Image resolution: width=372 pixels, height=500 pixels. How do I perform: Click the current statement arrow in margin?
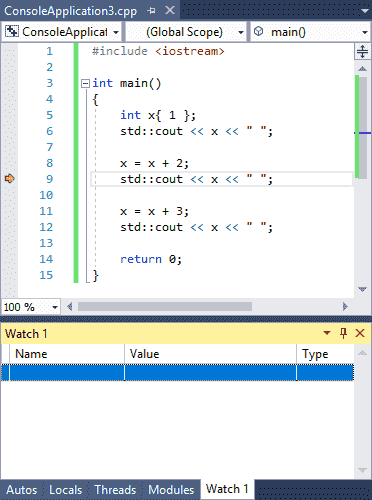pos(10,179)
